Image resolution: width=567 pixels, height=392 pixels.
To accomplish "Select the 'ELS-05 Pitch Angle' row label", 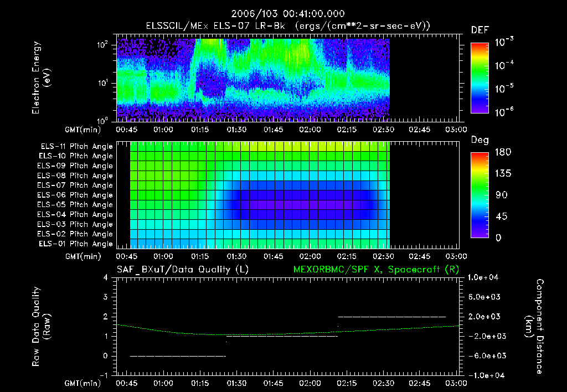I will click(x=75, y=205).
